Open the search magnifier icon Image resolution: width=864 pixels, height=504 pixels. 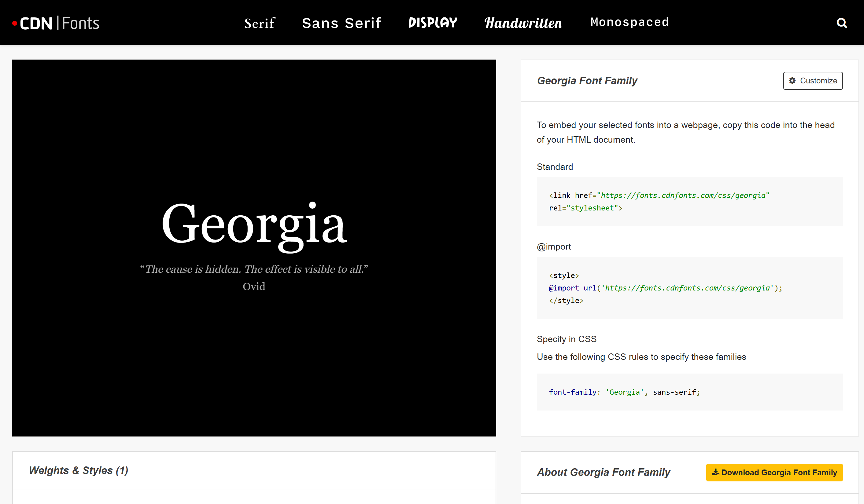[x=842, y=23]
